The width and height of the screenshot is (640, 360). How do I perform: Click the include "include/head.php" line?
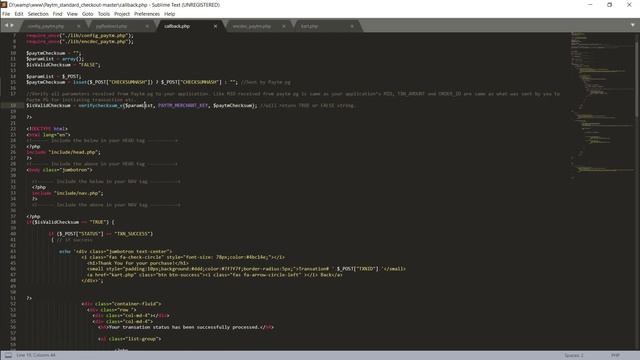pyautogui.click(x=63, y=152)
